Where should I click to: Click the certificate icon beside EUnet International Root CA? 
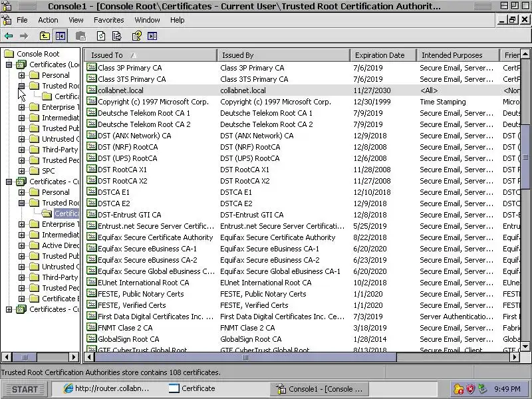91,282
